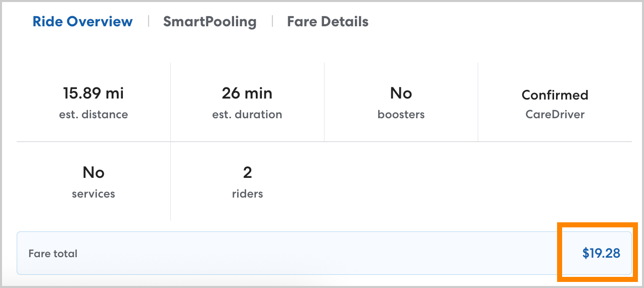
Task: Click divider between SmartPooling and Fare Details
Action: click(x=272, y=21)
